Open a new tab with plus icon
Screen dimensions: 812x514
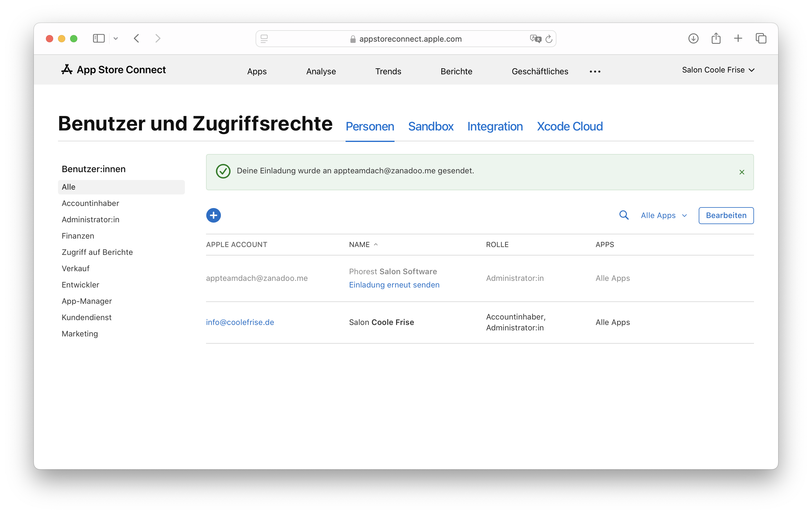click(x=738, y=38)
